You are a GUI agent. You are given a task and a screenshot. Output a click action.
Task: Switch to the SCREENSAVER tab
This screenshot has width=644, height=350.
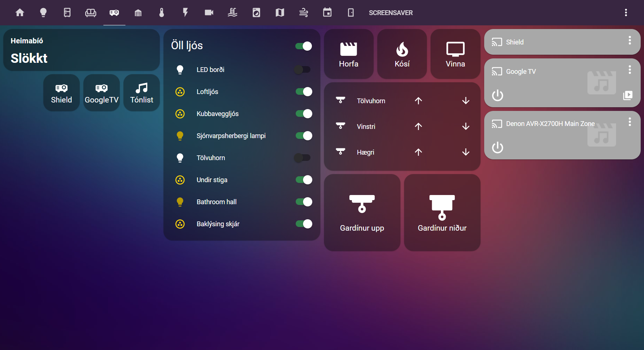(x=391, y=13)
